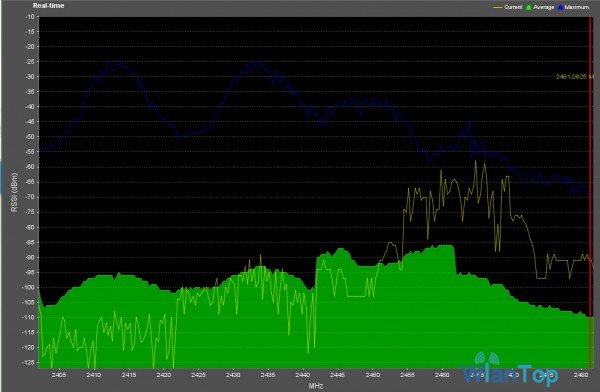Click the RSSI (dBm) y-axis title

[14, 192]
